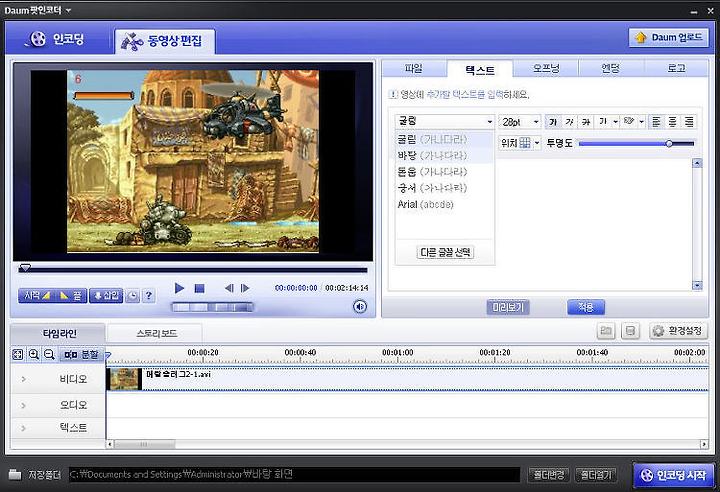Select the 굴림 font from list
Viewport: 720px width, 492px height.
444,139
